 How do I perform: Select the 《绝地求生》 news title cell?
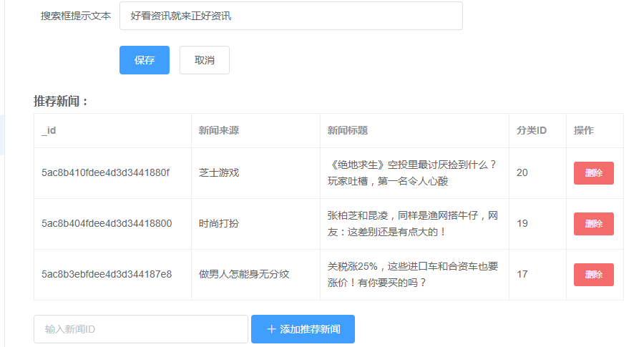pos(414,173)
